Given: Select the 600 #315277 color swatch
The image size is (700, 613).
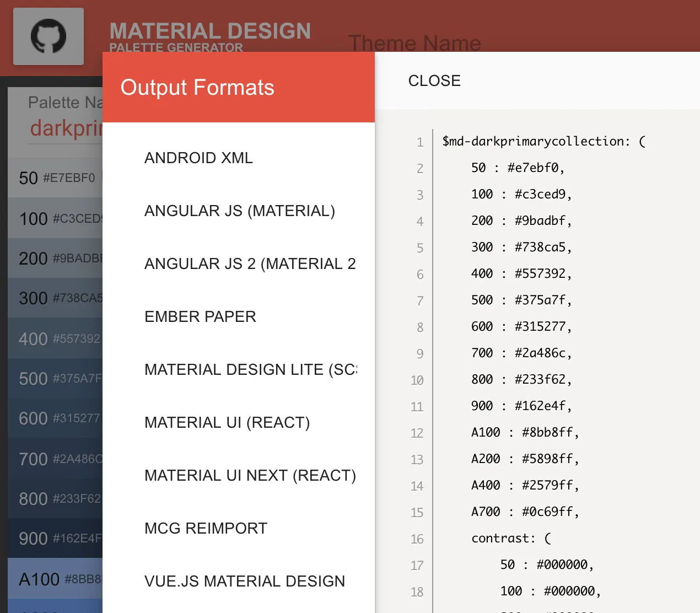Looking at the screenshot, I should pyautogui.click(x=55, y=418).
